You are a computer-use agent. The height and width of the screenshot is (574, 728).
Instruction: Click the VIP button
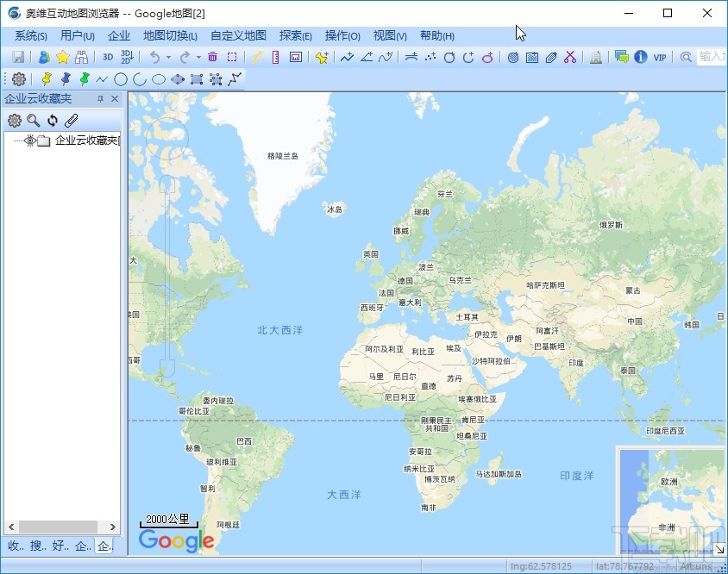tap(660, 58)
